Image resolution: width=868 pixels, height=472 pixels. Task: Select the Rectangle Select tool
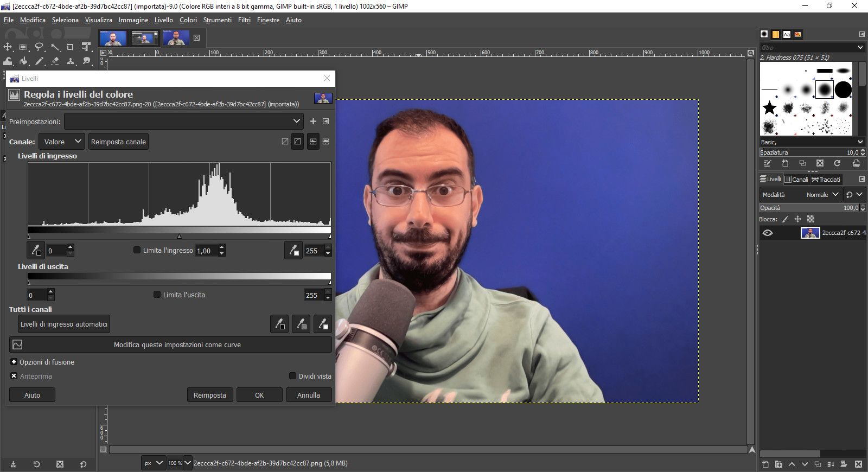tap(23, 47)
